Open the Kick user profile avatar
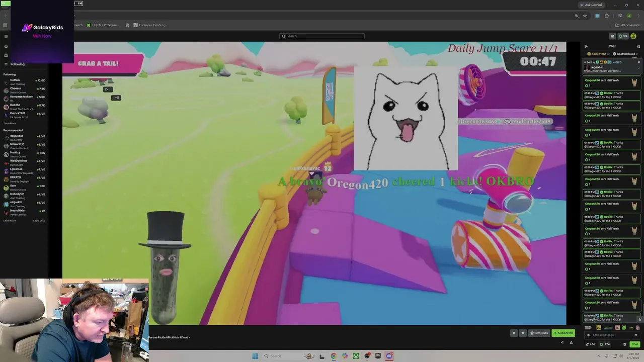644x362 pixels. tap(633, 36)
